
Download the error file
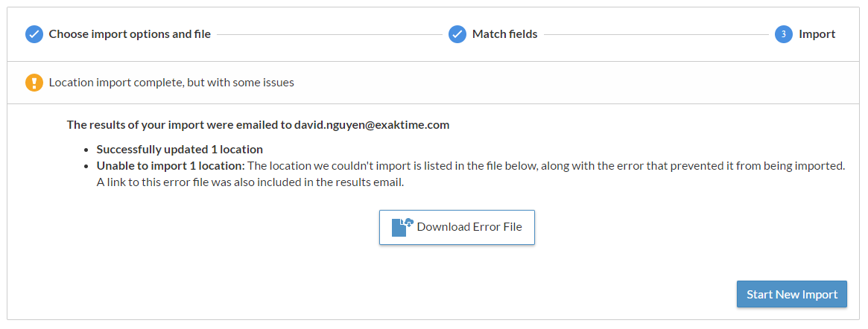point(457,227)
